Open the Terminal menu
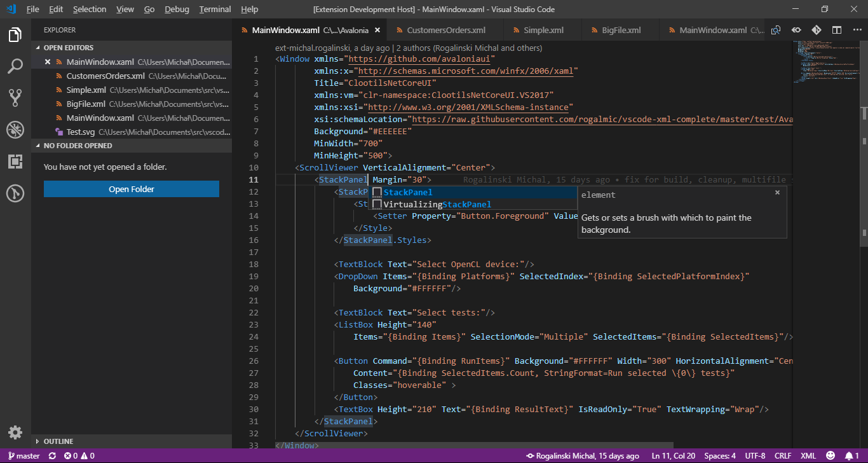The width and height of the screenshot is (868, 463). (x=215, y=9)
